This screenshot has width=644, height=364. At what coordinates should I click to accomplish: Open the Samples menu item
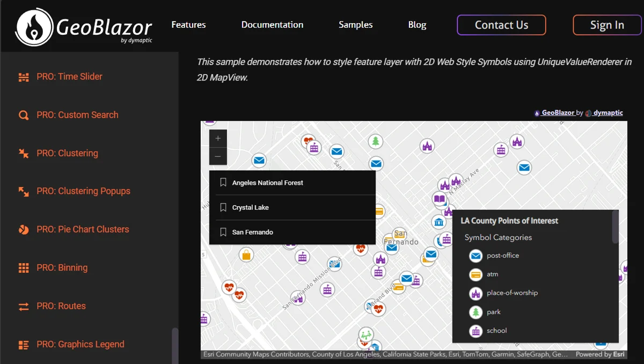(355, 25)
